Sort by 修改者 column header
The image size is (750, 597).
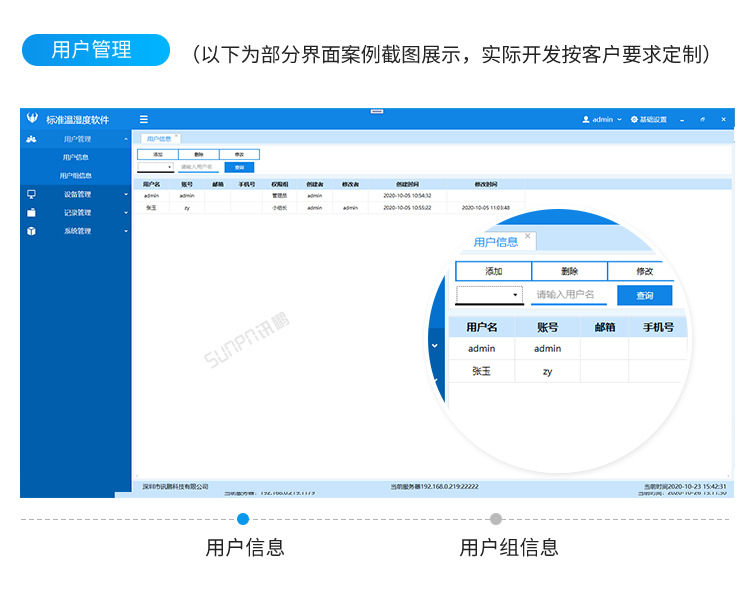[x=350, y=184]
